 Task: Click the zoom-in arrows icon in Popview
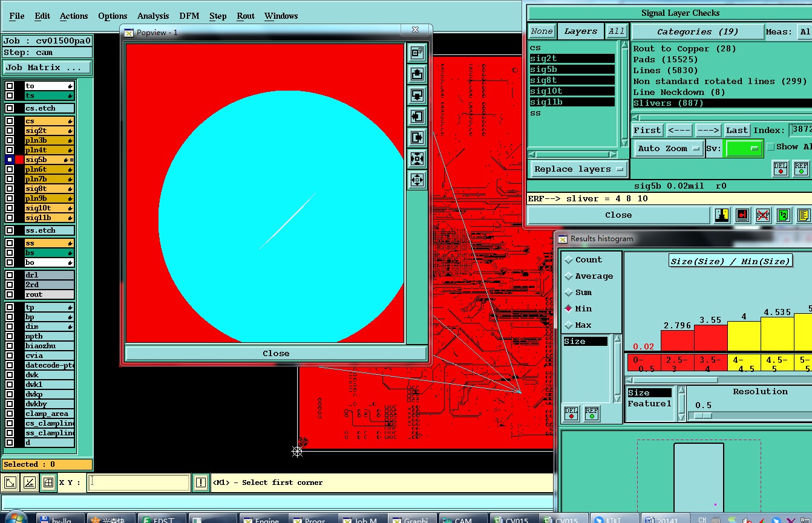pos(417,158)
